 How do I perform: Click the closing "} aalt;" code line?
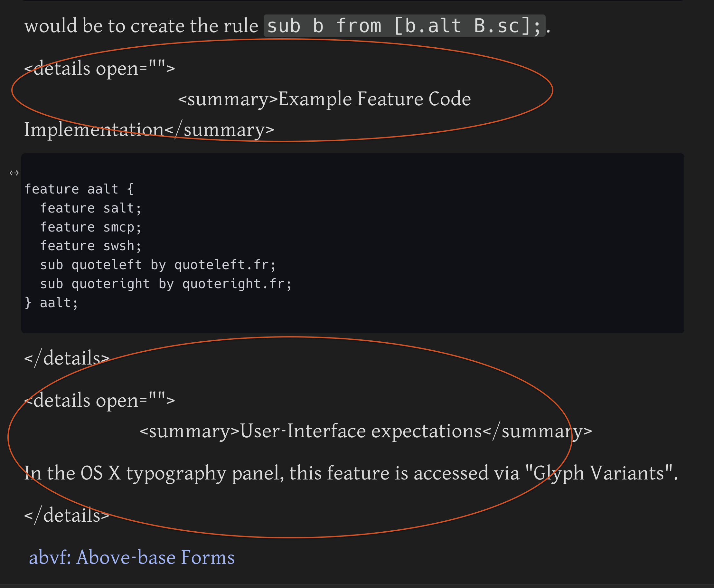(51, 303)
